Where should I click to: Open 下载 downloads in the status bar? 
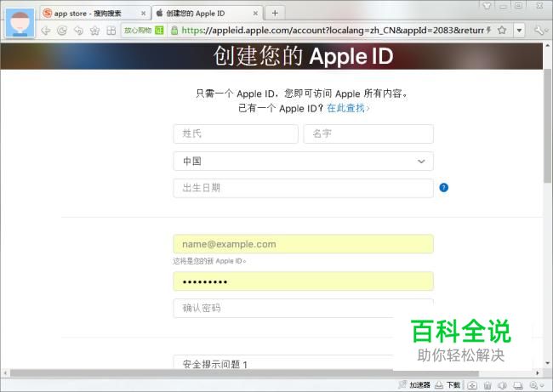coord(448,385)
